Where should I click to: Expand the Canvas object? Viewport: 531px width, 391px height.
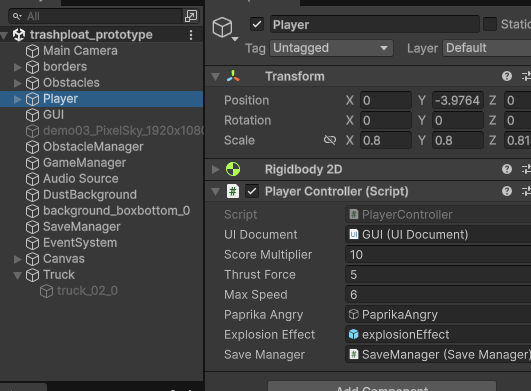pos(18,259)
